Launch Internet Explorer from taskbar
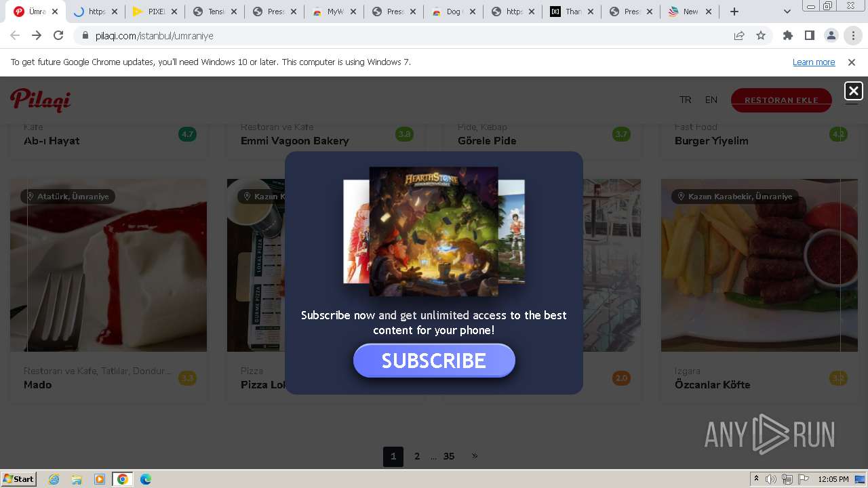This screenshot has height=488, width=868. [x=54, y=479]
